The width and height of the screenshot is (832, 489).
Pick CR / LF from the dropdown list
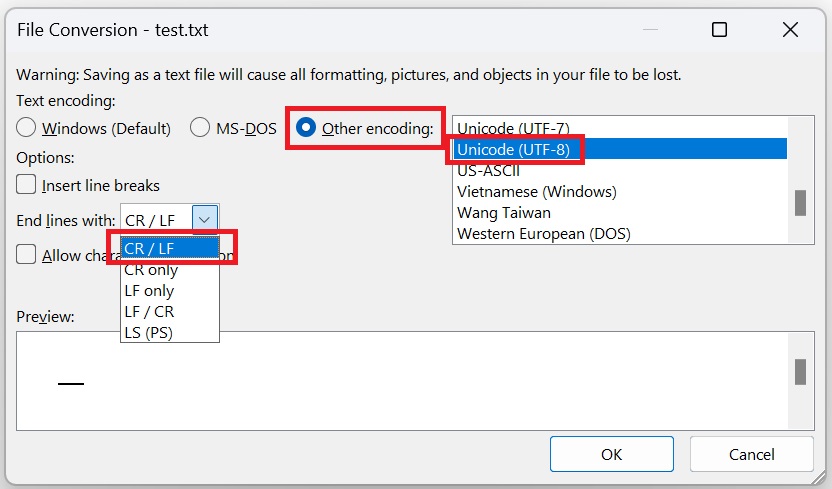click(169, 249)
